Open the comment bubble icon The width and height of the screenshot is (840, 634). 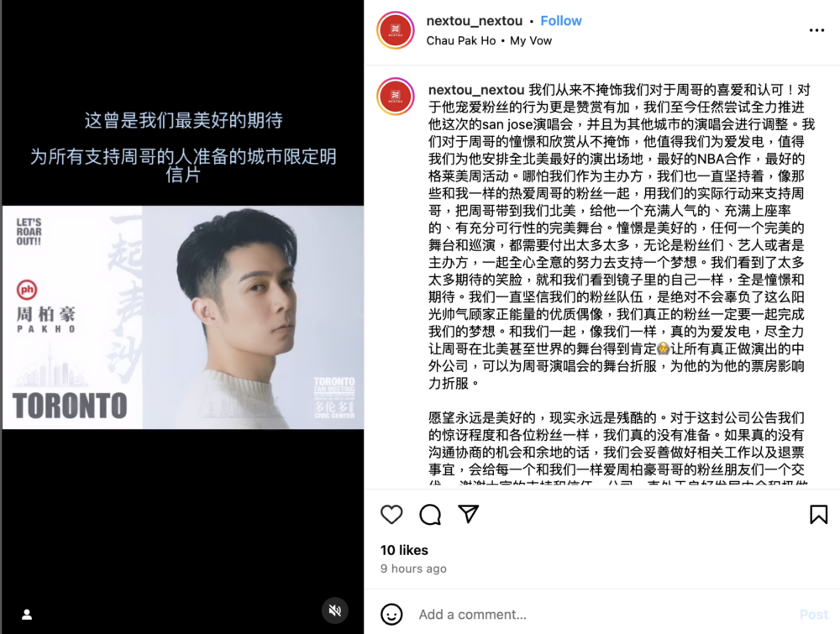point(430,515)
